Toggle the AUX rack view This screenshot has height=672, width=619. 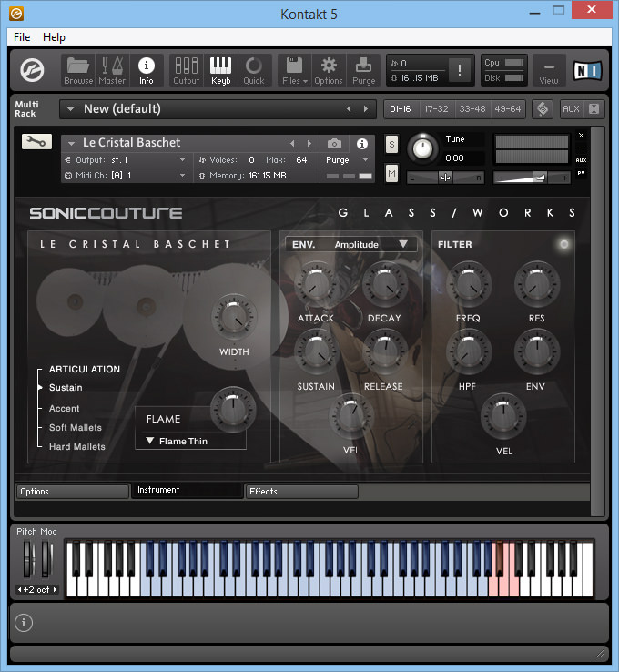pos(571,109)
